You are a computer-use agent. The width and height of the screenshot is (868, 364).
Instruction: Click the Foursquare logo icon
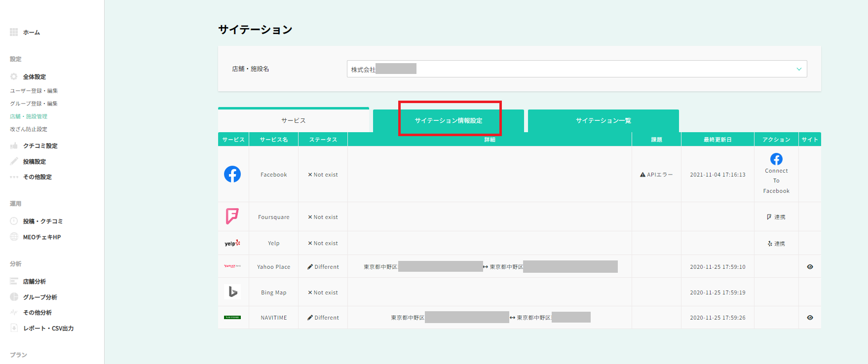pyautogui.click(x=232, y=216)
